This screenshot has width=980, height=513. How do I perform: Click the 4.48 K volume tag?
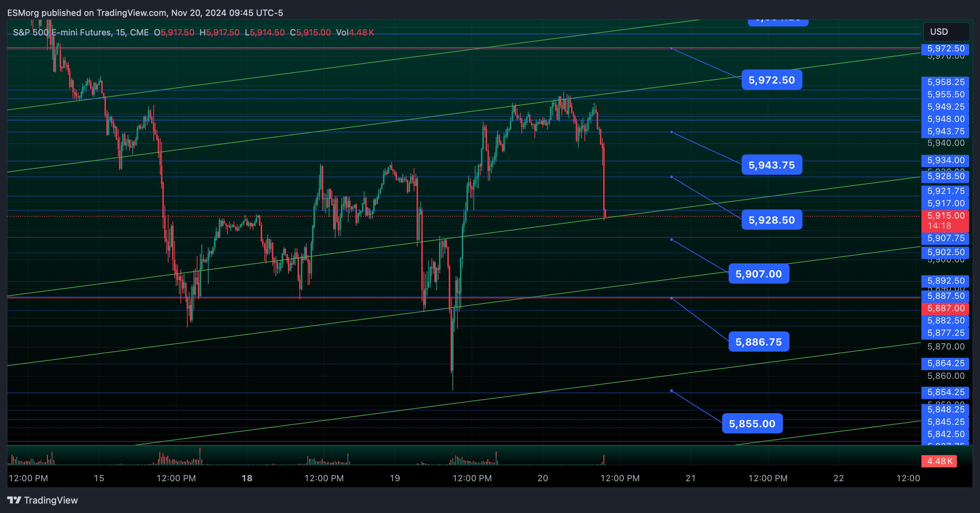[939, 461]
